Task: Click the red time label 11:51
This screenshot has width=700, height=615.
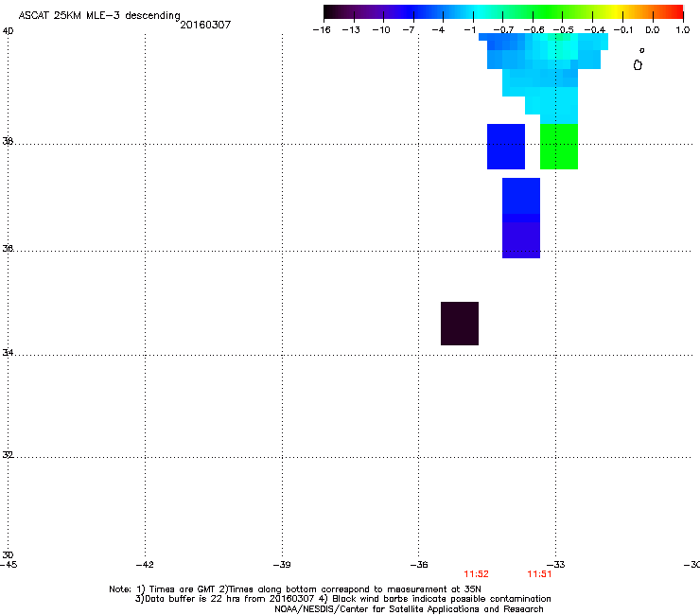Action: [539, 574]
